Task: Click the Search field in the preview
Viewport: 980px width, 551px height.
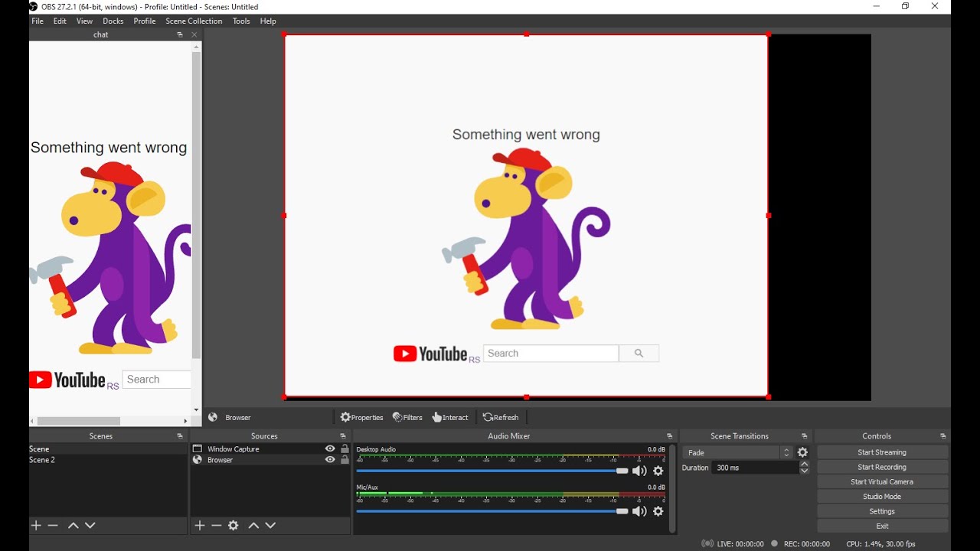Action: (551, 354)
